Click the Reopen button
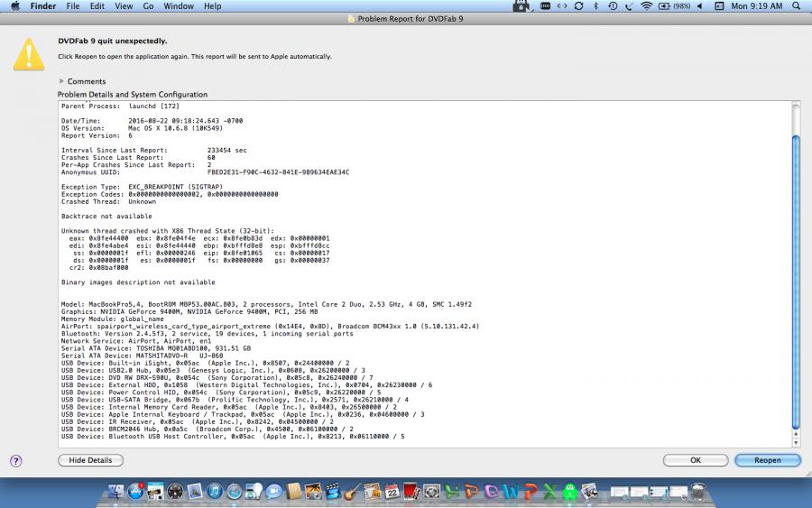The width and height of the screenshot is (812, 508). click(x=768, y=460)
